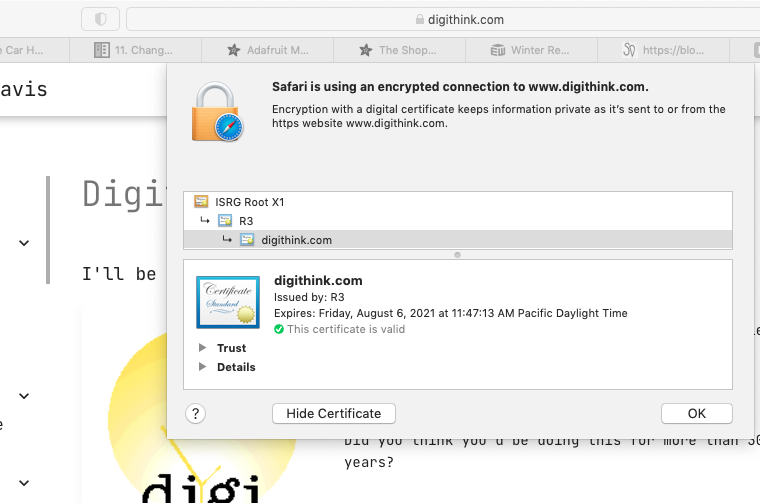760x503 pixels.
Task: Expand the Details disclosure triangle
Action: 203,367
